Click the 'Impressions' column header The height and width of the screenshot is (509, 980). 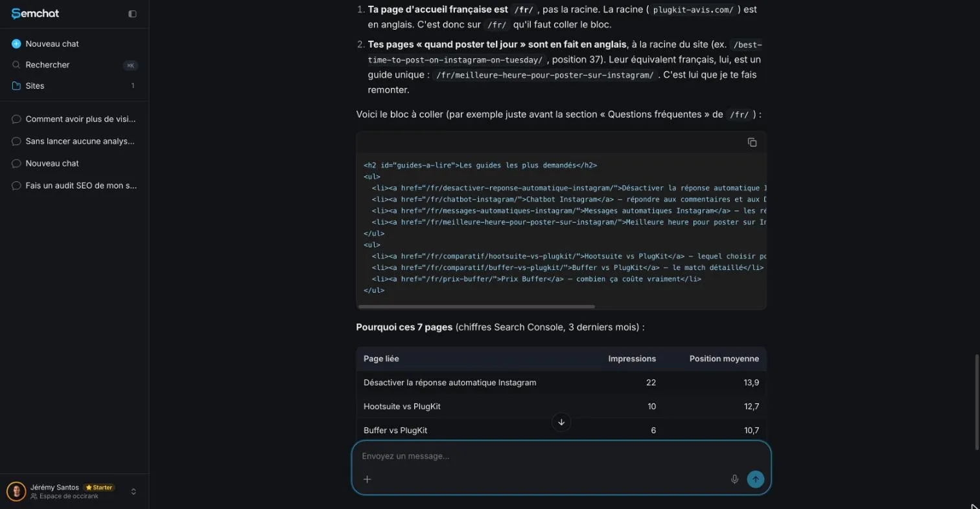point(632,359)
